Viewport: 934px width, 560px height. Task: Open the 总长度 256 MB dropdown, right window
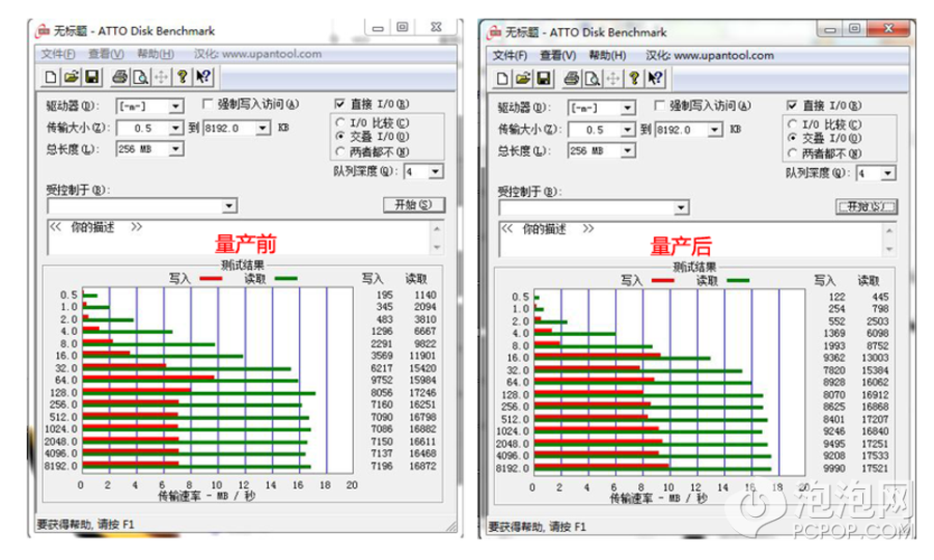tap(628, 150)
